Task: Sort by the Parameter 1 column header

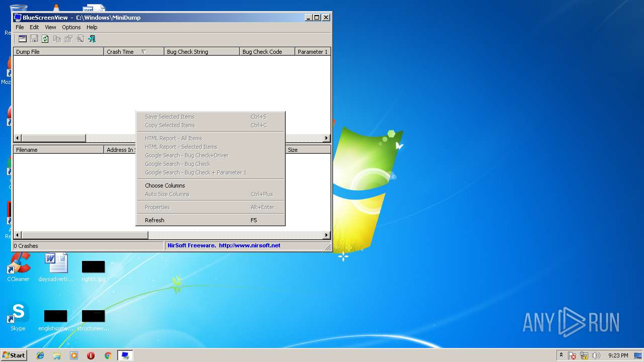Action: 313,52
